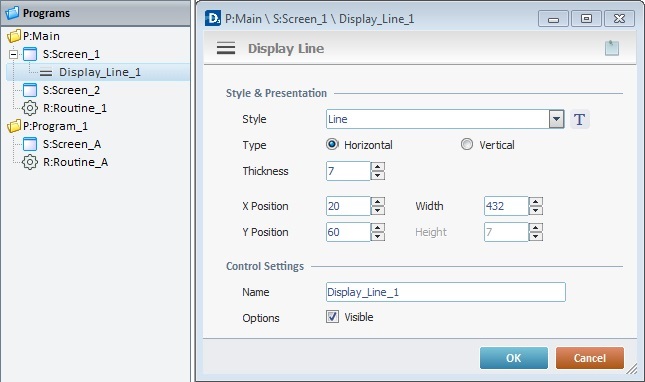Click the Display_Line_1 line icon in tree
Viewport: 645px width, 382px height.
click(46, 73)
